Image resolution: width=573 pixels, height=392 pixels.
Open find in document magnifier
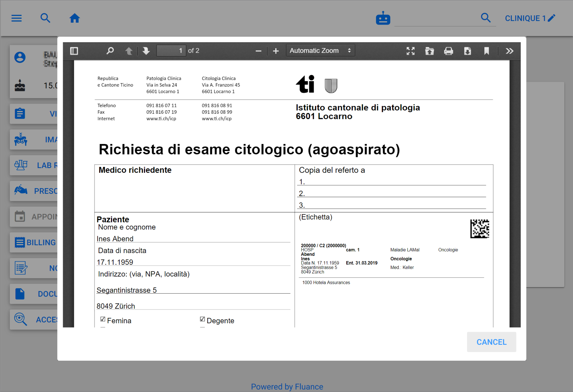(x=110, y=51)
